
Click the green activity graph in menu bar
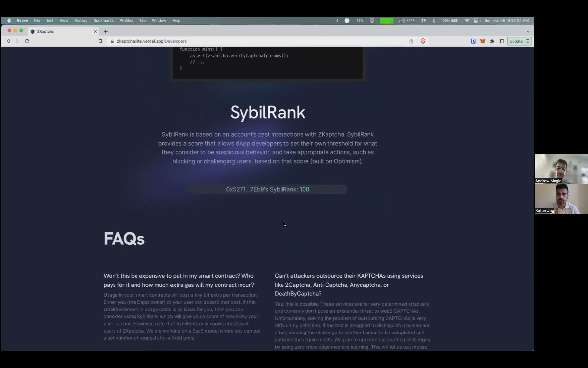point(387,20)
